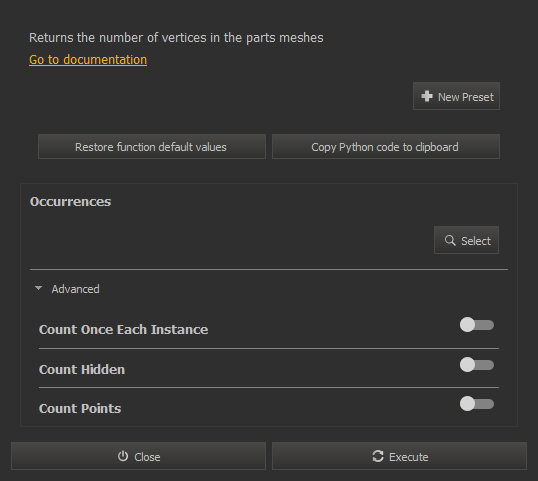
Task: Click the New Preset button text
Action: pos(466,97)
